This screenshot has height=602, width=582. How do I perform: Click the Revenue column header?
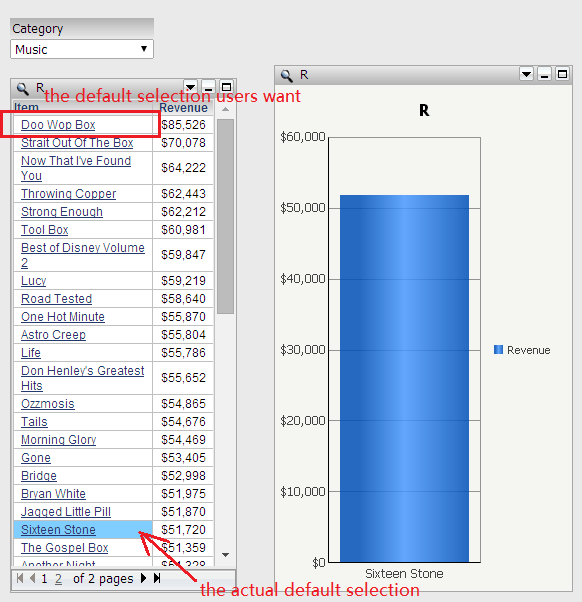tap(184, 108)
